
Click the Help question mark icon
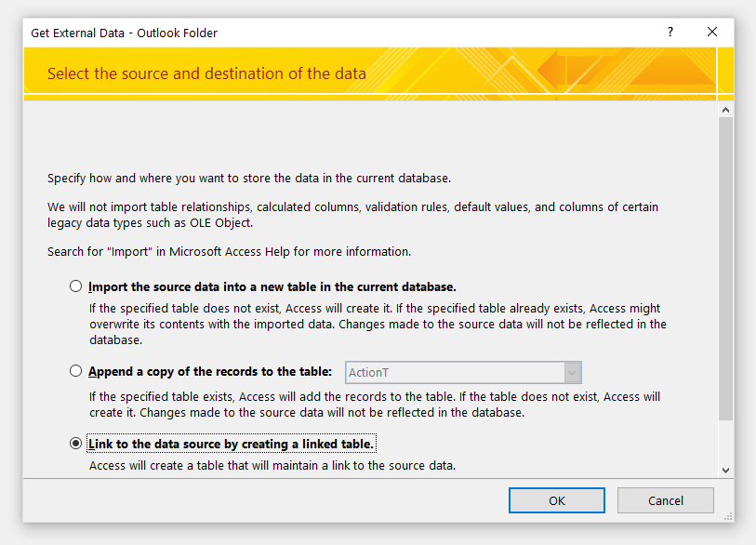pos(670,33)
